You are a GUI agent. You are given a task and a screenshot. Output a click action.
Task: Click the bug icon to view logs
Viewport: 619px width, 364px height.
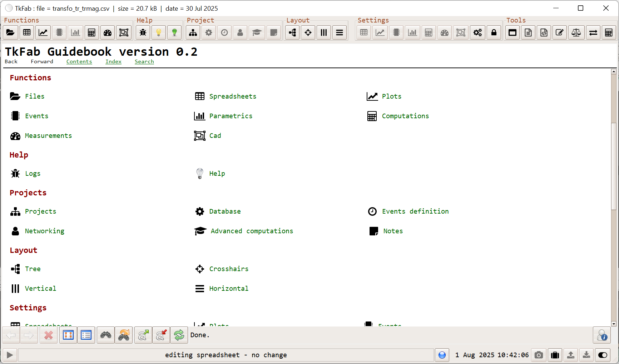(143, 33)
